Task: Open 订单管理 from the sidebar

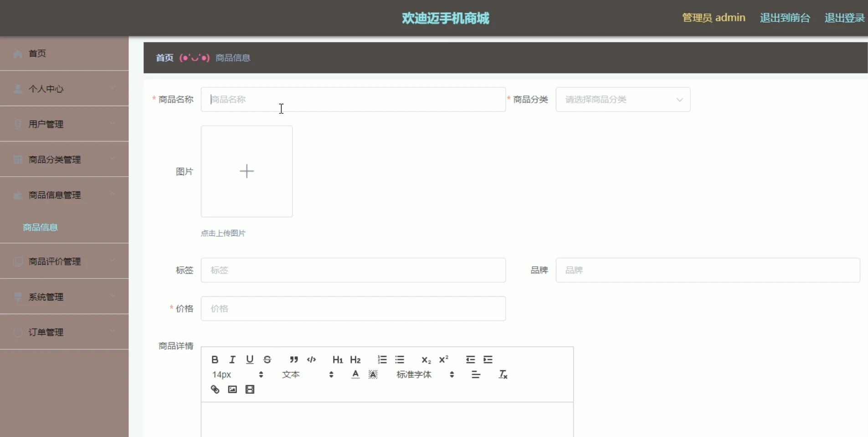Action: pyautogui.click(x=45, y=332)
